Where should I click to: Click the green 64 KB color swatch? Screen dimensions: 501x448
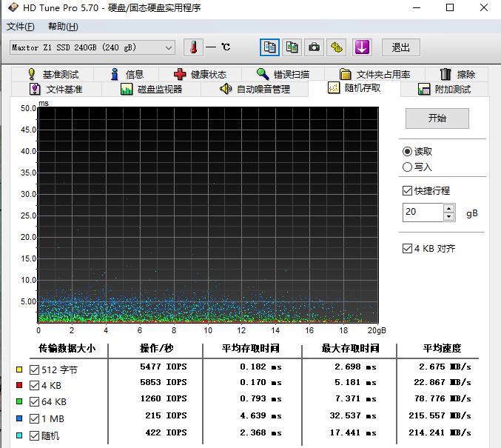click(x=19, y=401)
